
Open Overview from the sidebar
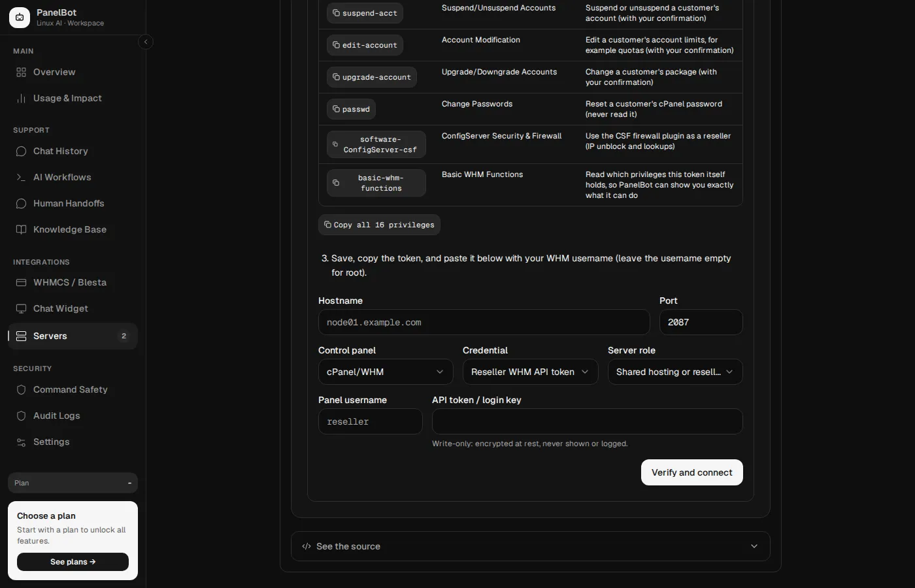(73, 72)
